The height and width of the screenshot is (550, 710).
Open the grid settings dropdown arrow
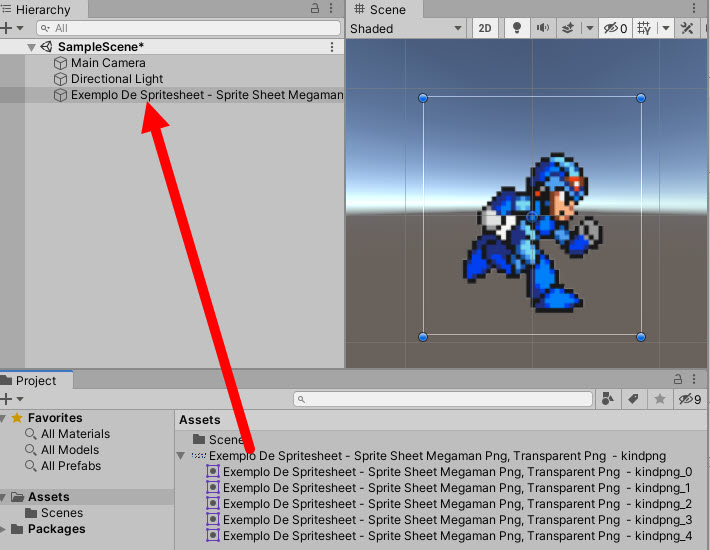[666, 29]
